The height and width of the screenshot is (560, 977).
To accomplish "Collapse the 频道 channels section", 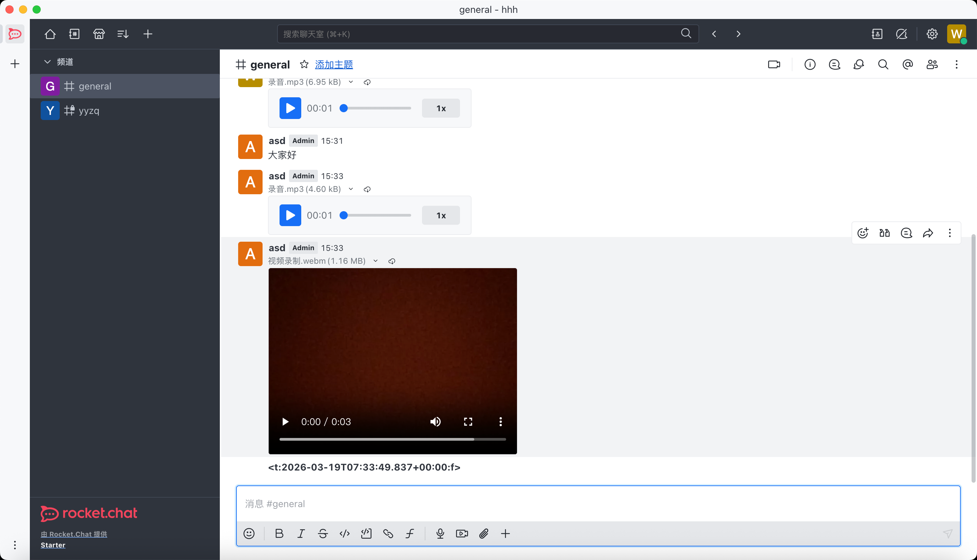I will coord(47,62).
